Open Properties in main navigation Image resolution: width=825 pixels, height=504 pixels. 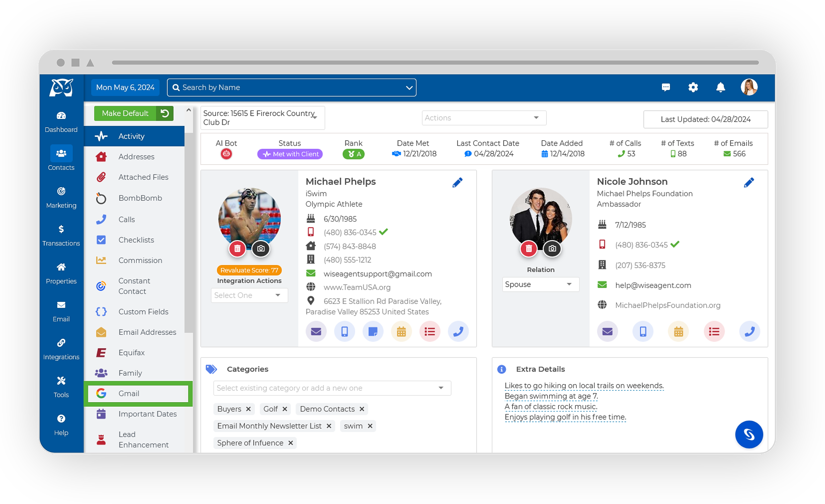click(61, 273)
